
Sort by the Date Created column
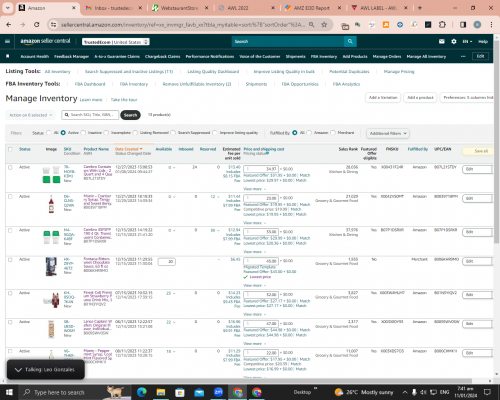(128, 149)
